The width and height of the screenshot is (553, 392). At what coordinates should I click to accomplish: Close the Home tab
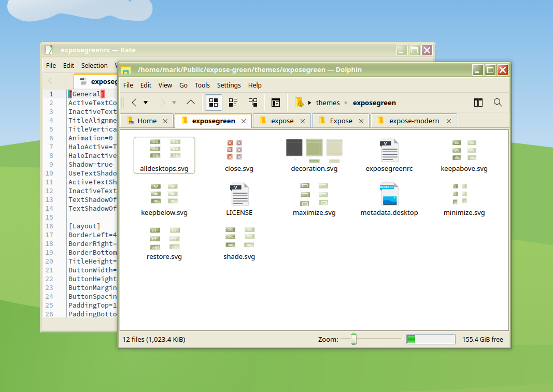click(x=165, y=121)
